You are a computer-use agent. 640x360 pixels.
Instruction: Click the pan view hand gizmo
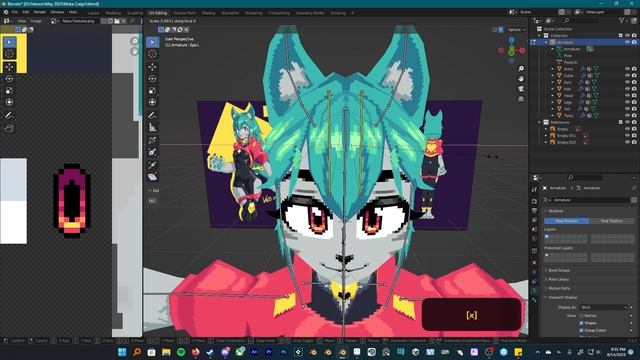(x=521, y=78)
